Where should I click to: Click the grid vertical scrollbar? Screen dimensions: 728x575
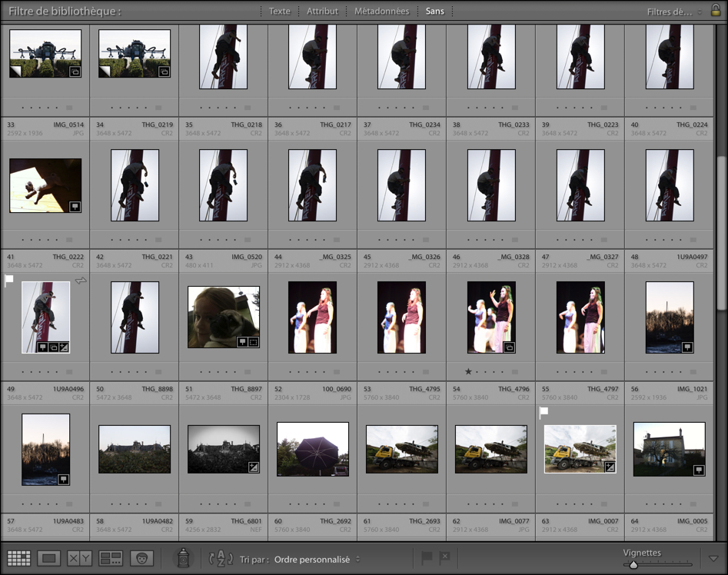click(720, 234)
